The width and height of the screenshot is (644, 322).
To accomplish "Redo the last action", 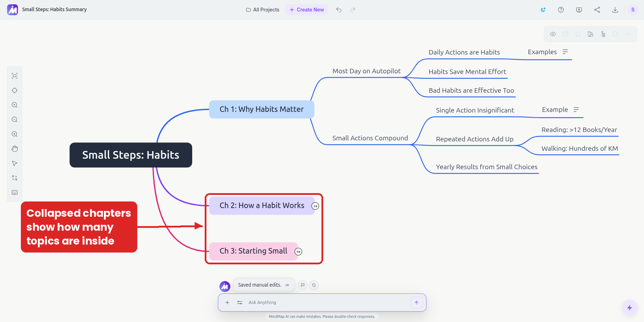I will click(x=353, y=10).
